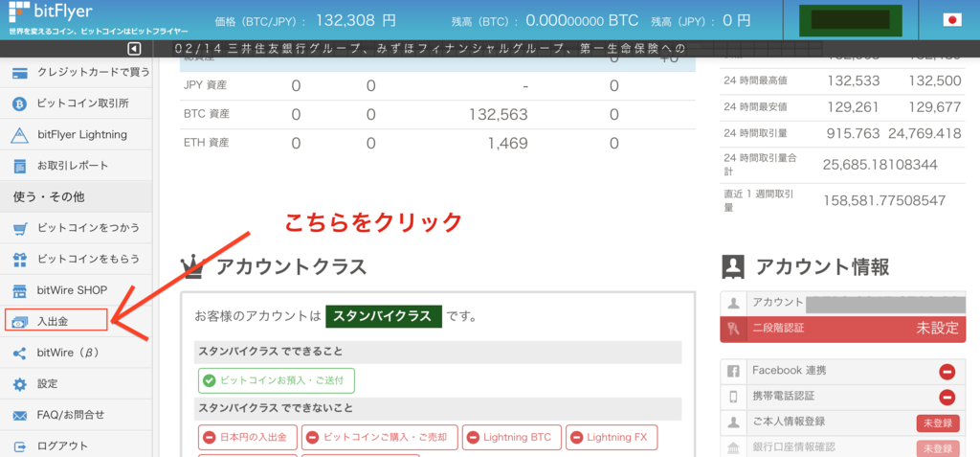Click the shopping cart icon

coord(20,228)
